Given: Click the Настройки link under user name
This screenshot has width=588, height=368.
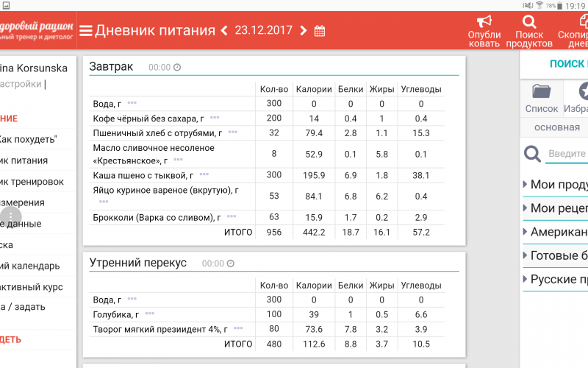Looking at the screenshot, I should [21, 84].
